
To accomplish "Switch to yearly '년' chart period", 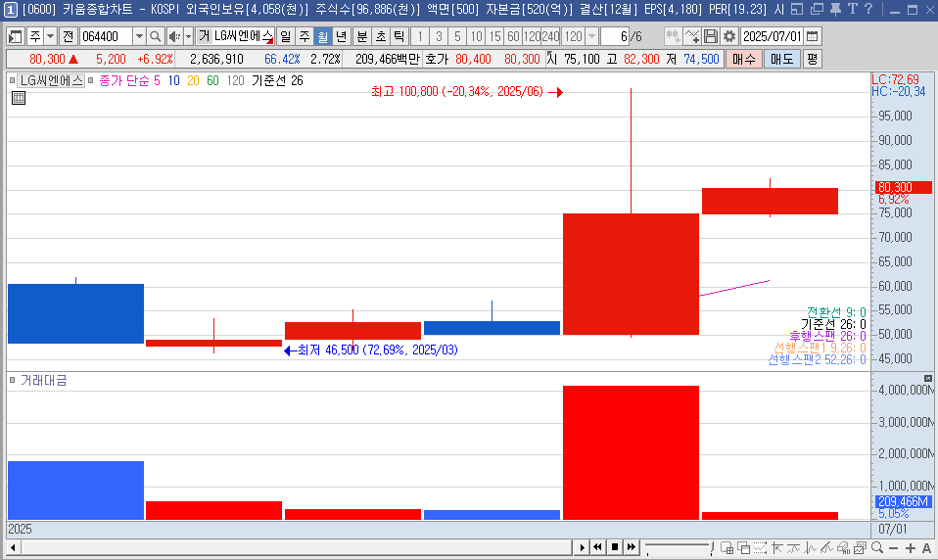I will click(x=342, y=36).
